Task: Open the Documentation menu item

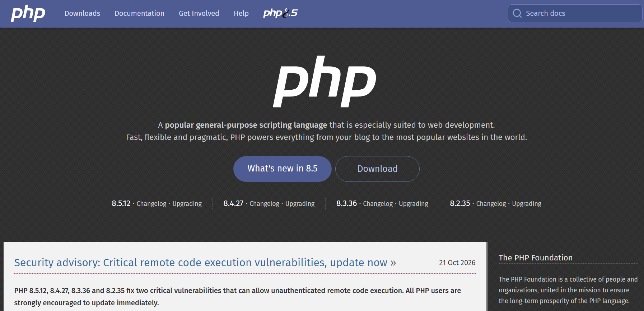Action: pyautogui.click(x=139, y=13)
